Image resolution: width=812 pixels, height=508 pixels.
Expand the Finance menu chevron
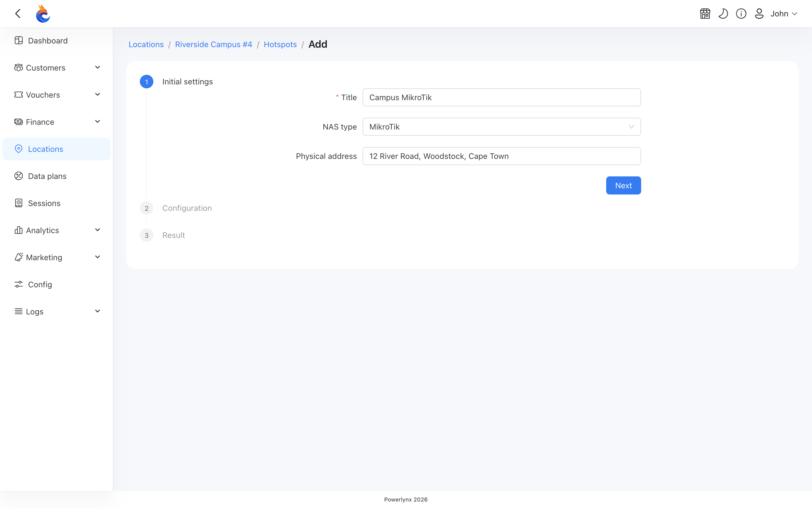[98, 122]
